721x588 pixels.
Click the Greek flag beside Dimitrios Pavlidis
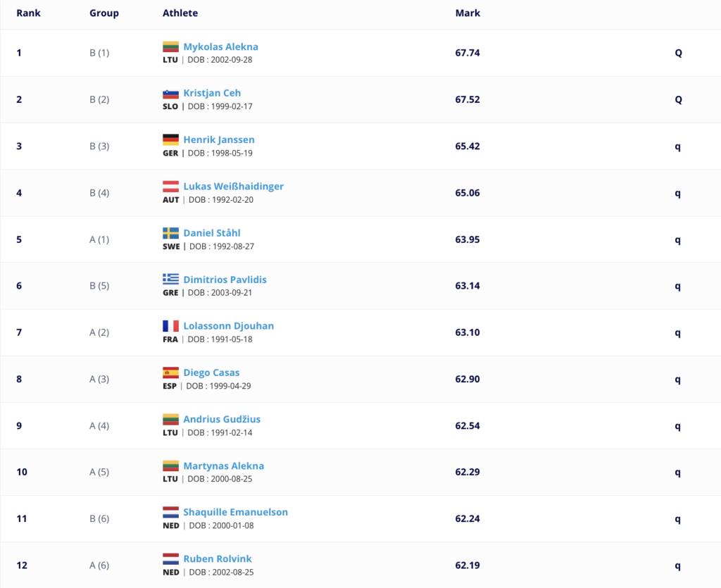[170, 280]
